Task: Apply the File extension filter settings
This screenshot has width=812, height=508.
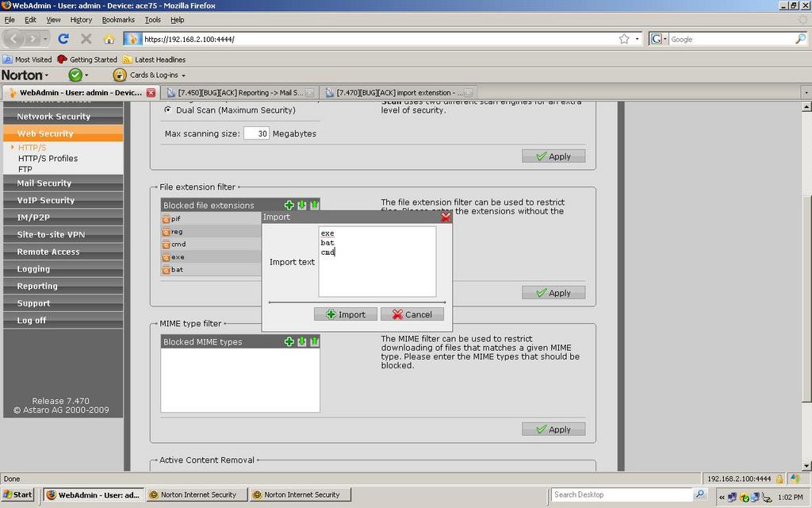Action: click(553, 293)
